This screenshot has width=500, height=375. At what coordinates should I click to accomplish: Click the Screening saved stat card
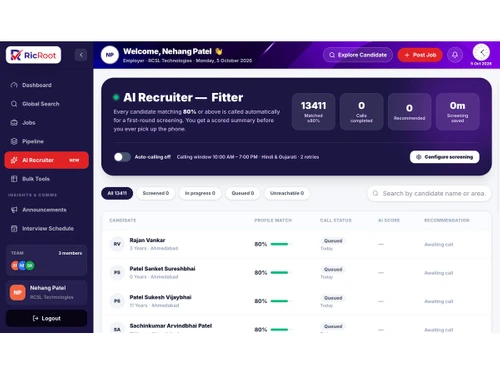[x=458, y=111]
